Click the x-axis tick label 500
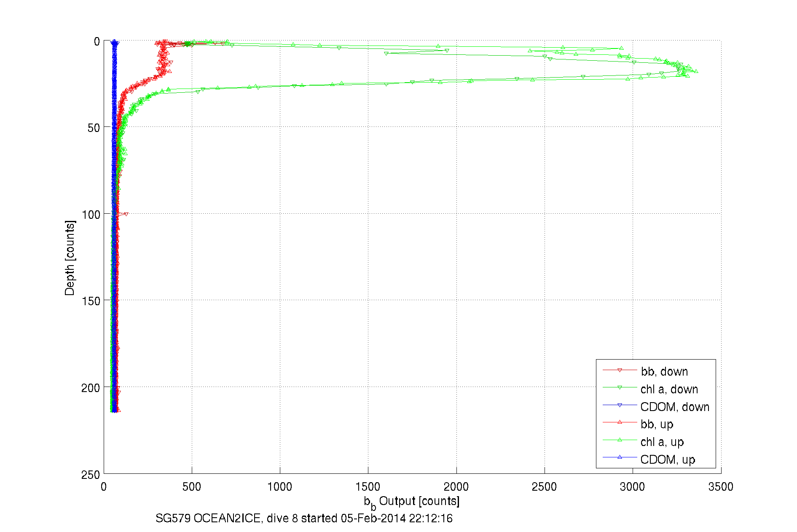 tap(192, 487)
